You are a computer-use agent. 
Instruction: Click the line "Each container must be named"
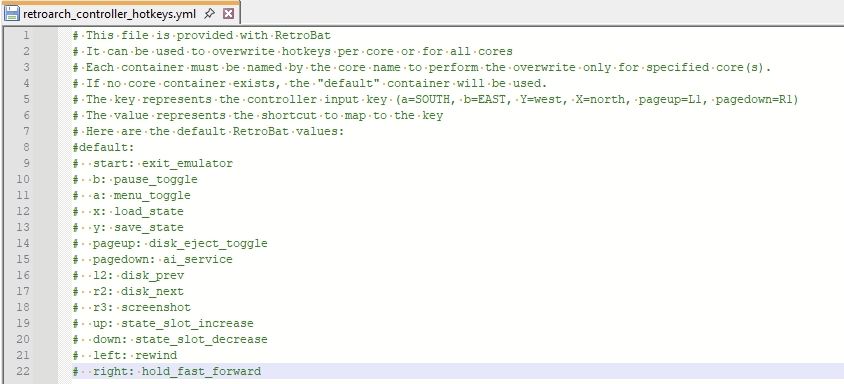coord(422,68)
